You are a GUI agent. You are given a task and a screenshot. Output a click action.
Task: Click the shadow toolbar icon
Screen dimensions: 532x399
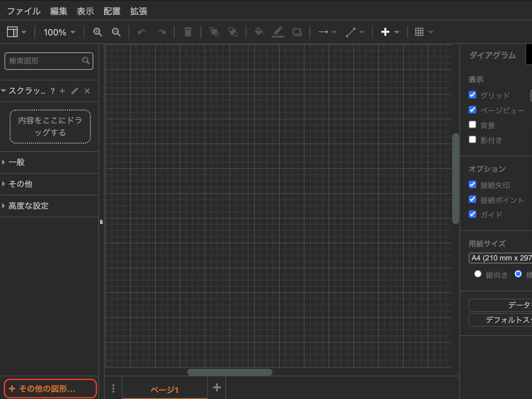(297, 32)
